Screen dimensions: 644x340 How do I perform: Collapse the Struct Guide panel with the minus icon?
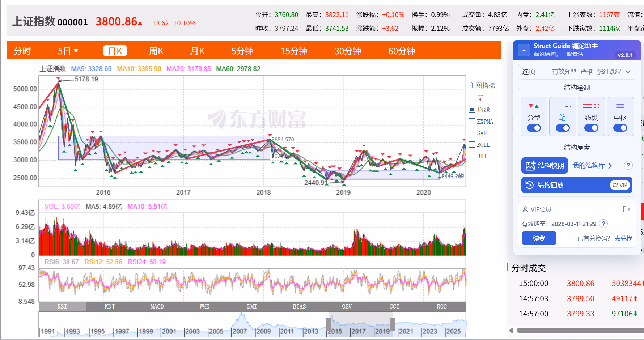pyautogui.click(x=524, y=50)
